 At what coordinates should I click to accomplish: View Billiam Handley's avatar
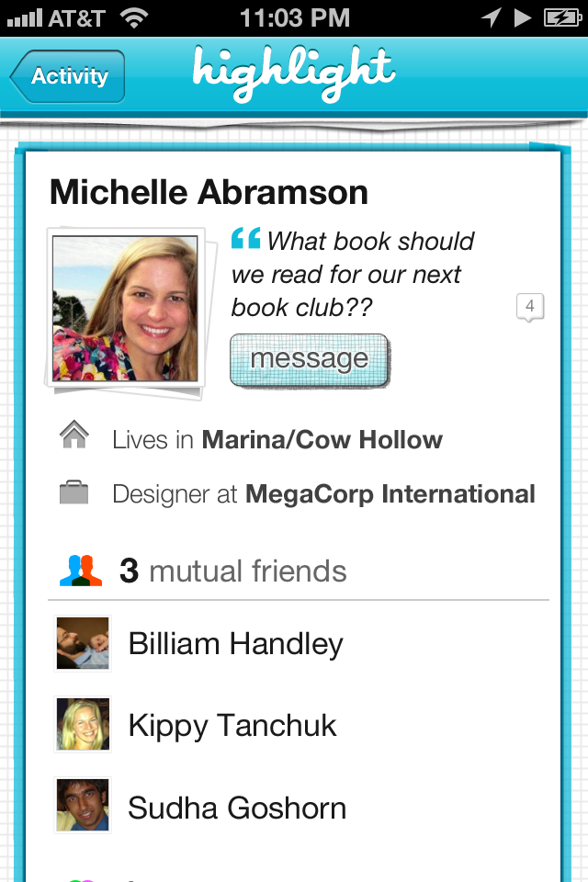pyautogui.click(x=83, y=643)
